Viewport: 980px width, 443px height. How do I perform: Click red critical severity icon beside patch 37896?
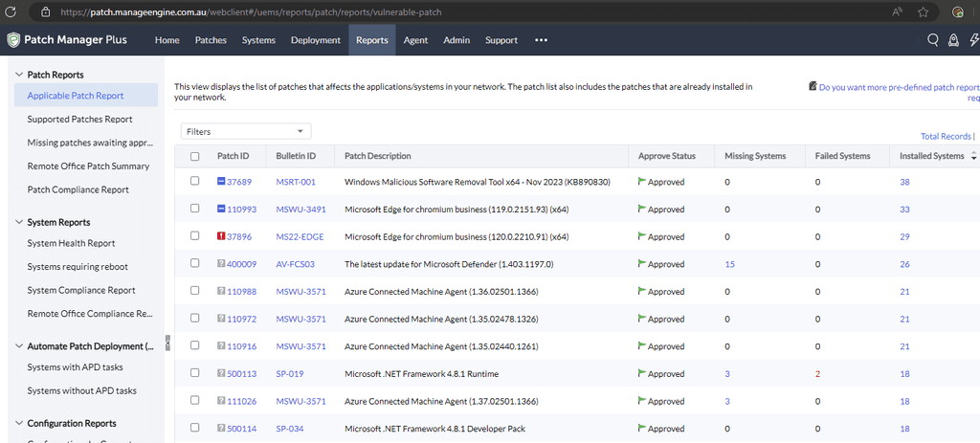(x=220, y=236)
